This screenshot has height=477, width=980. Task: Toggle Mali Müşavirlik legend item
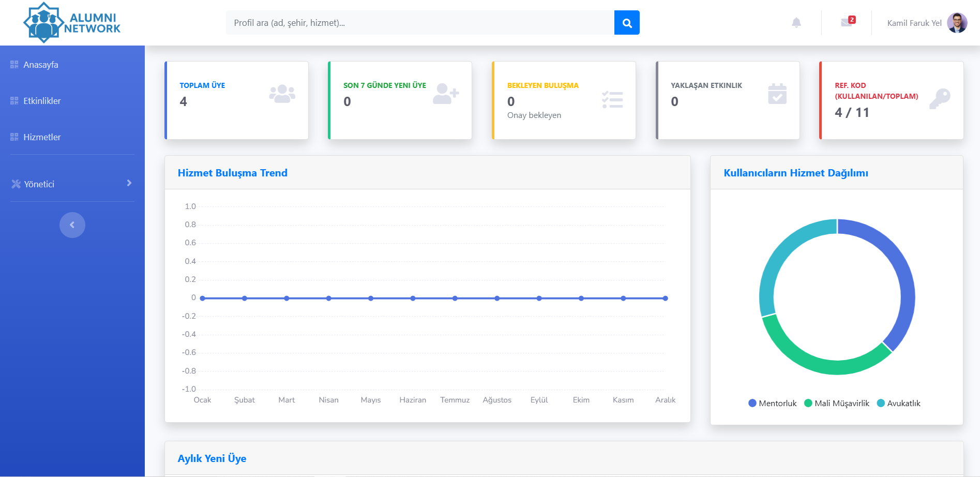[837, 404]
